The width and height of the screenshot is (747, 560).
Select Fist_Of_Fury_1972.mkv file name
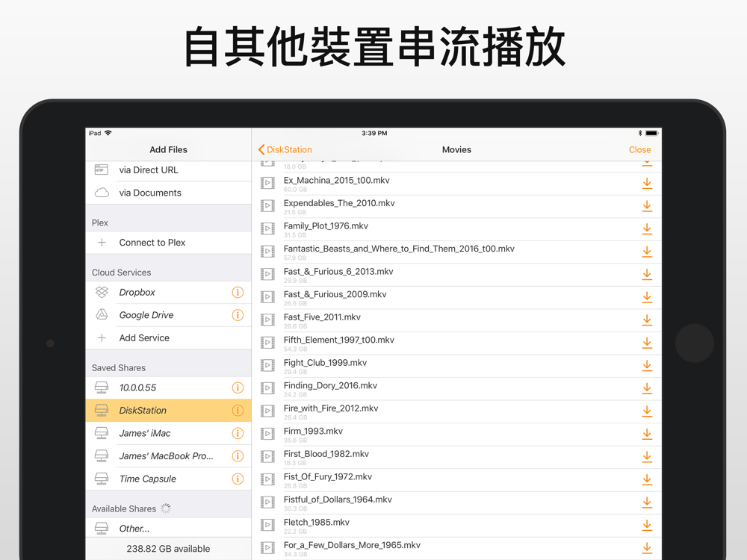click(328, 477)
